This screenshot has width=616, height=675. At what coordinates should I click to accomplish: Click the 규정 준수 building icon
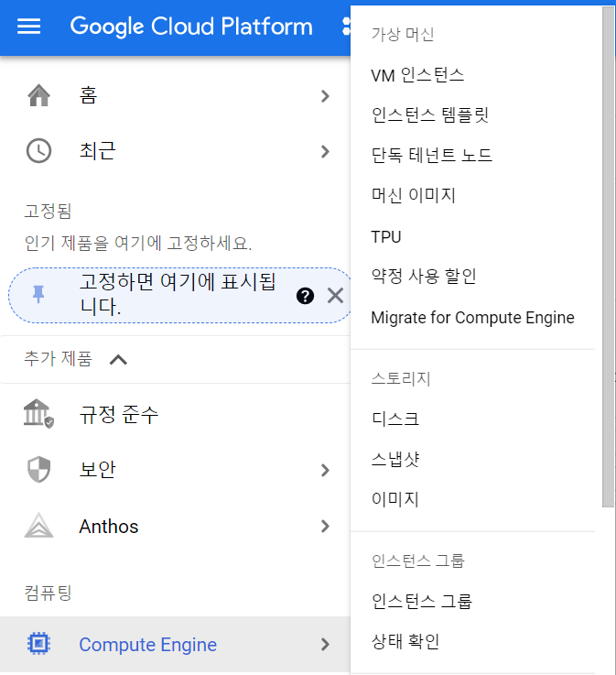click(x=38, y=414)
